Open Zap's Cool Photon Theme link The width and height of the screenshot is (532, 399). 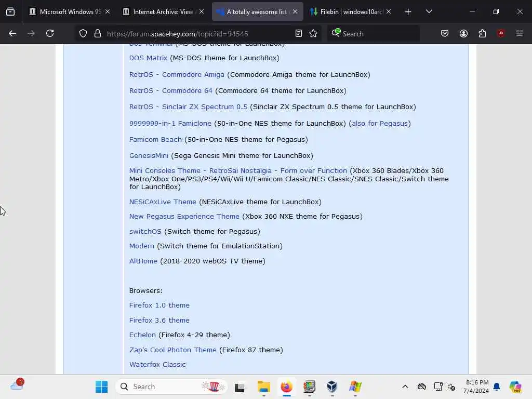tap(172, 350)
